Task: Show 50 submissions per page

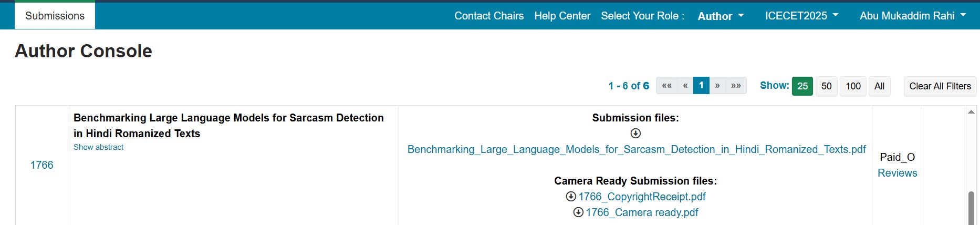Action: click(x=827, y=86)
